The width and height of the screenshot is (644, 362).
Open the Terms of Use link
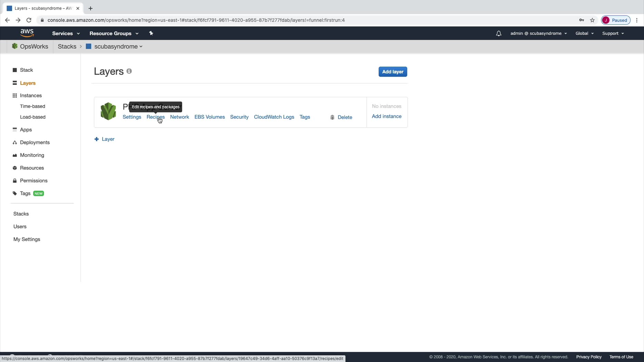point(621,357)
